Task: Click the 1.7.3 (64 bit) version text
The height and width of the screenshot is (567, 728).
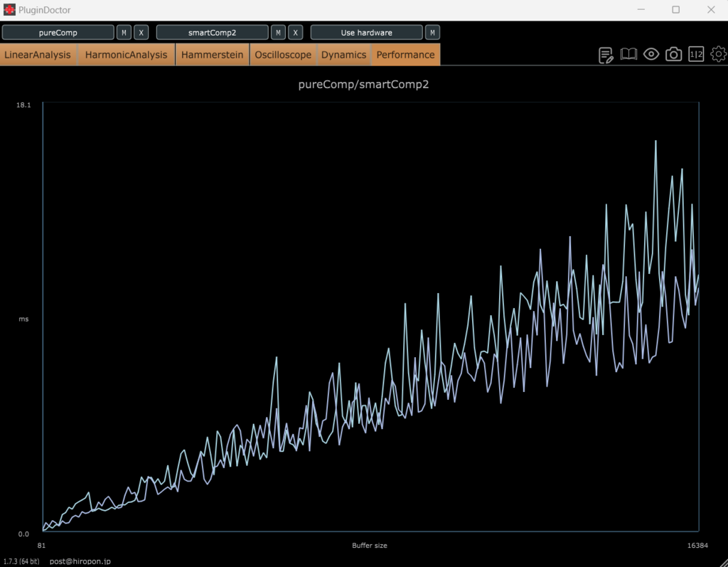Action: (21, 561)
